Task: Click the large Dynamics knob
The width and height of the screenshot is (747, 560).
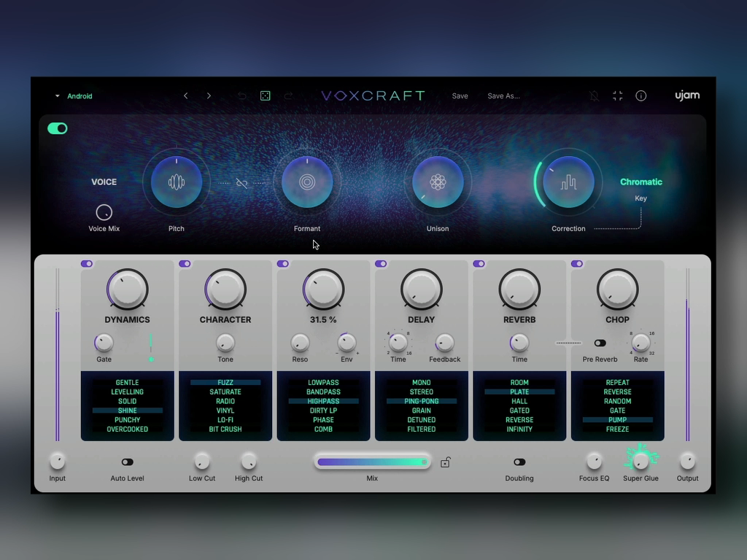Action: coord(127,289)
